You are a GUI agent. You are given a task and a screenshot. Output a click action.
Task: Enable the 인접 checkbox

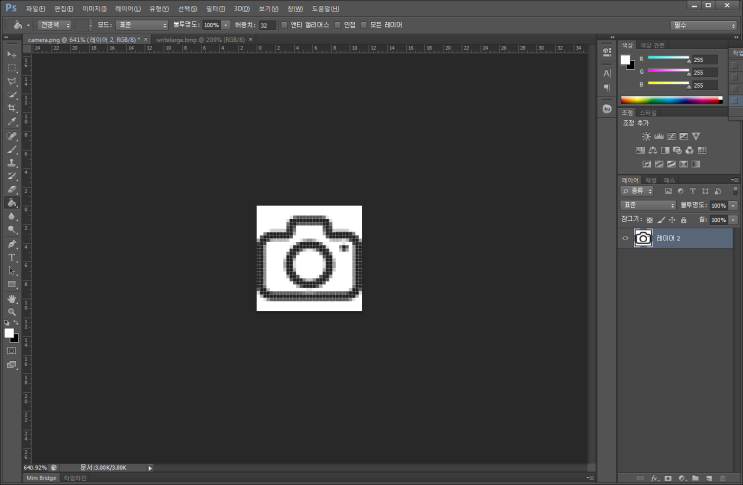[x=337, y=25]
